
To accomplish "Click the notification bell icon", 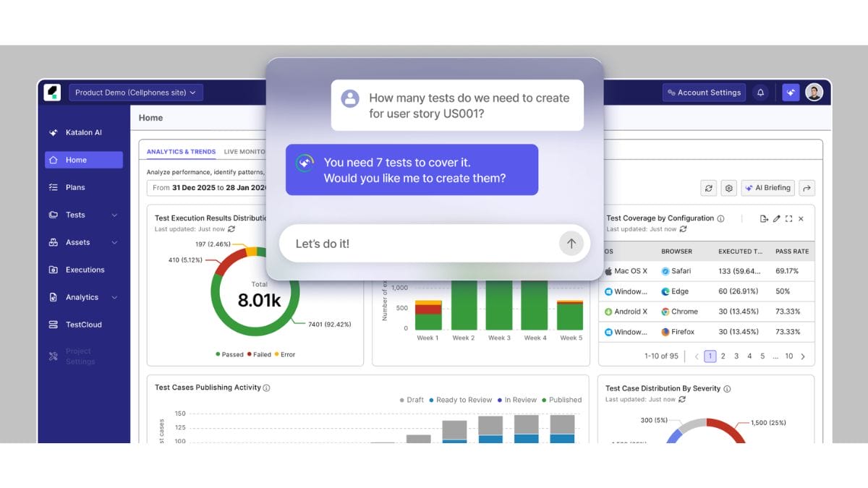I will [x=760, y=93].
